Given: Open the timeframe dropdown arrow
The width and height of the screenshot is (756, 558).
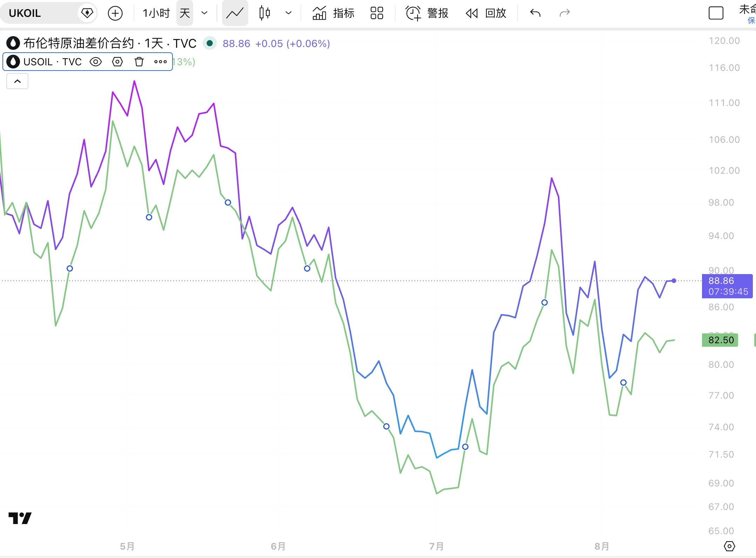Looking at the screenshot, I should [x=204, y=13].
